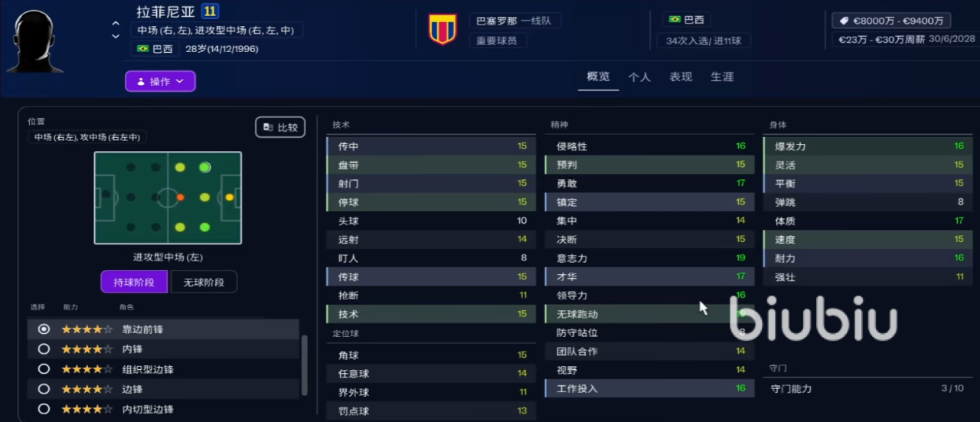Screen dimensions: 980x422
Task: Open the 表现 tab
Action: pyautogui.click(x=681, y=77)
